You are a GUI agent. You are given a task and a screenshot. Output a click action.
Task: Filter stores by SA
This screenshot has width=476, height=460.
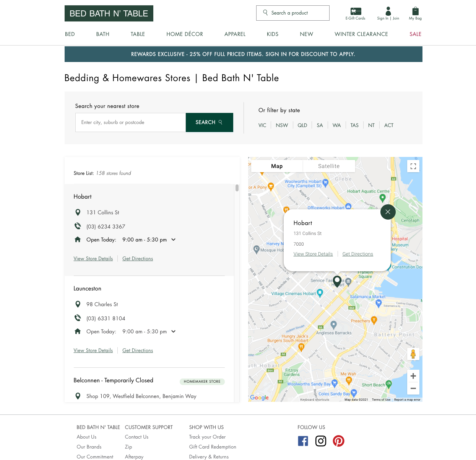[320, 125]
